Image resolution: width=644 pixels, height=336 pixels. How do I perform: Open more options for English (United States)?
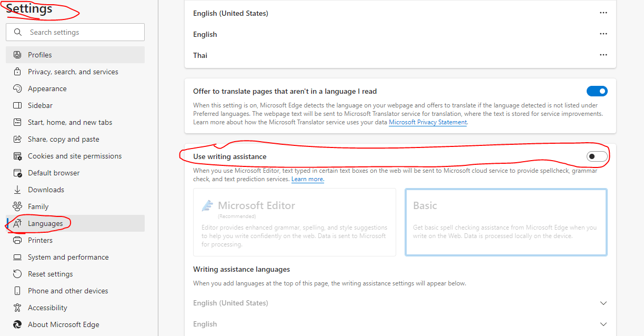pyautogui.click(x=603, y=13)
